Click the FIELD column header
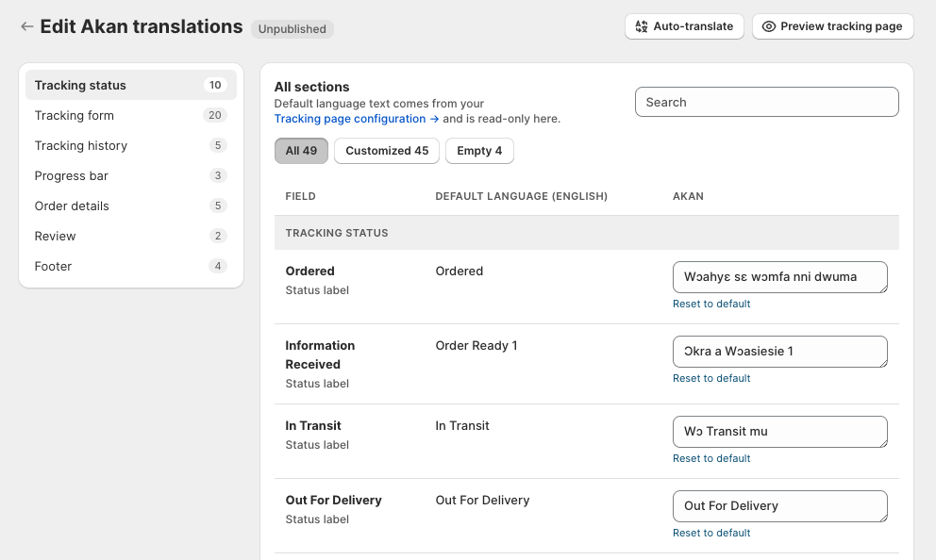The image size is (936, 560). click(300, 196)
